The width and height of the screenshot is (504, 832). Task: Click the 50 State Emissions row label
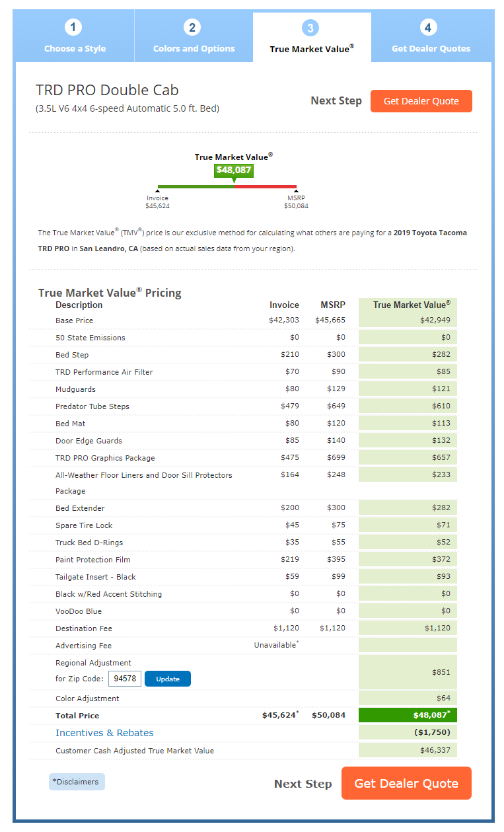90,338
